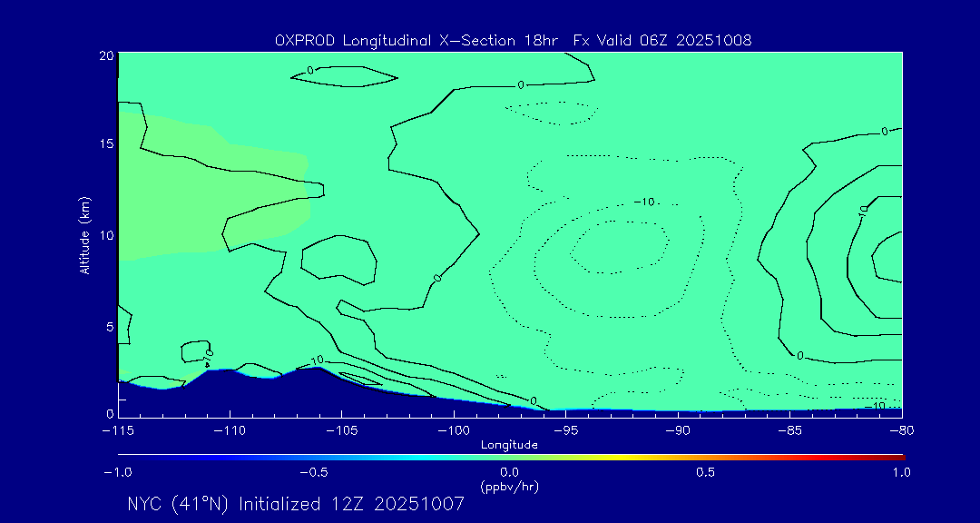Click the NYC (41°N) Initialized footer text
The image size is (980, 523).
296,504
